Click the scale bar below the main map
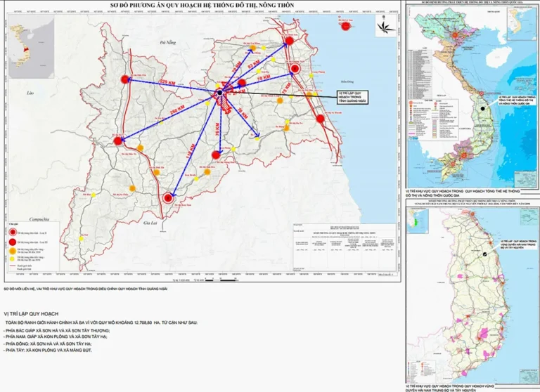This screenshot has height=392, width=540. coord(220,280)
